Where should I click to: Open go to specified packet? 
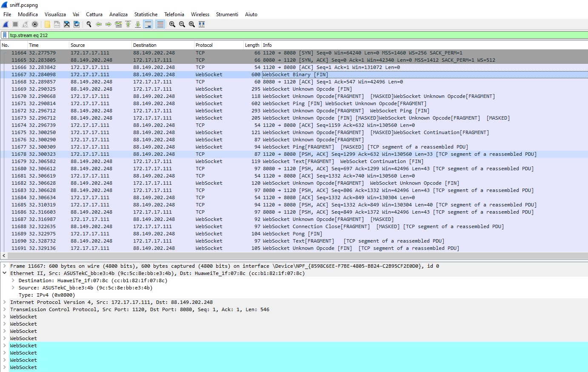(x=118, y=24)
